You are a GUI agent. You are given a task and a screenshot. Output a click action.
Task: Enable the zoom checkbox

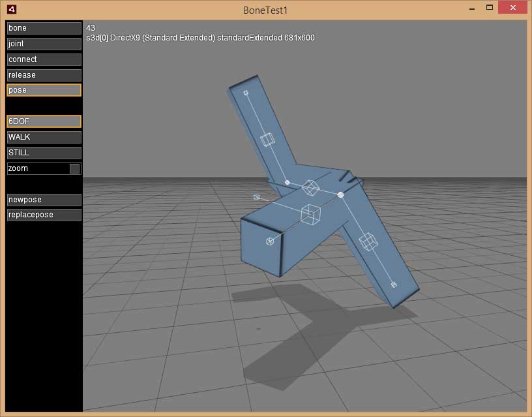75,168
